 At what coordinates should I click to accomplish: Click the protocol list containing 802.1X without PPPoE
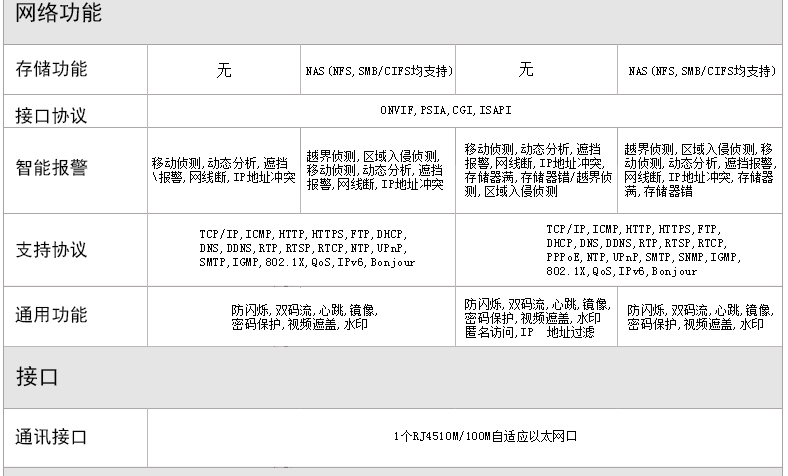coord(303,248)
